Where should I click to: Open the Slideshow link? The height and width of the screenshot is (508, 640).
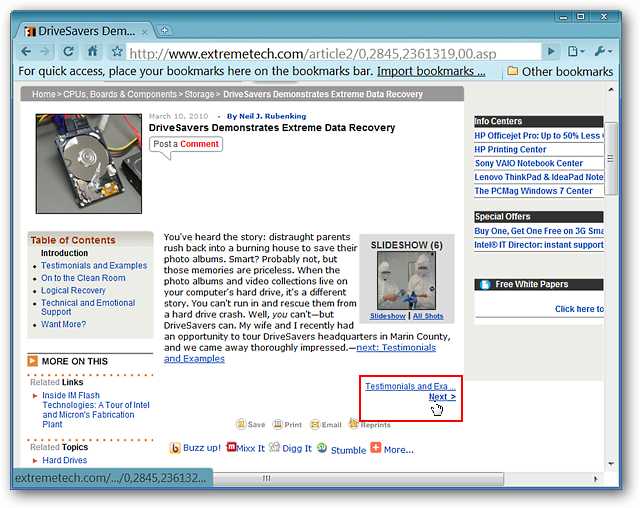pos(387,316)
